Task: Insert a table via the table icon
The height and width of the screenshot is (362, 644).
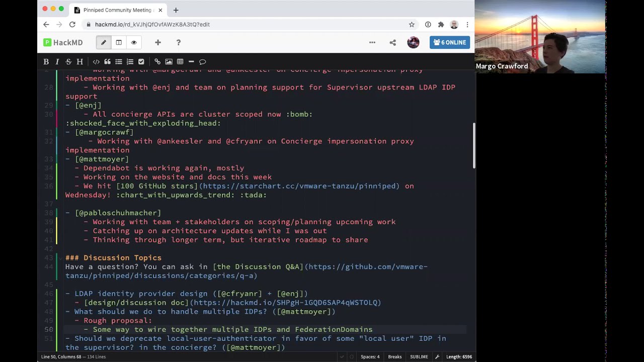Action: (x=180, y=62)
